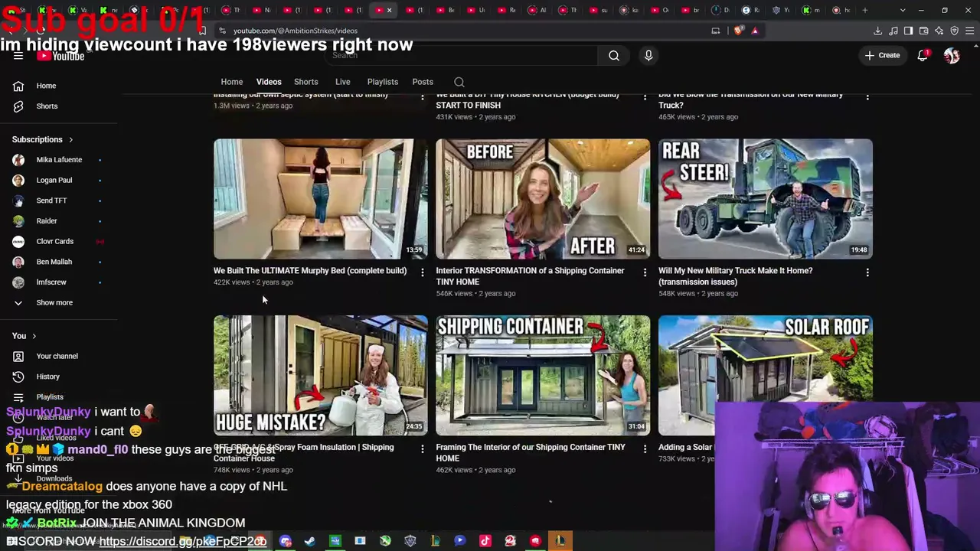
Task: Open the Create dropdown button
Action: click(x=882, y=55)
